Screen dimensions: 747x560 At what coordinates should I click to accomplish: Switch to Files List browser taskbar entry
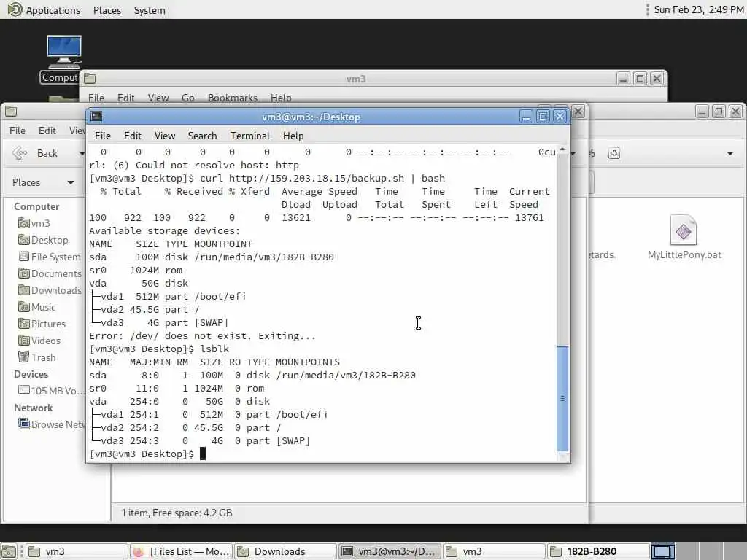pos(181,551)
